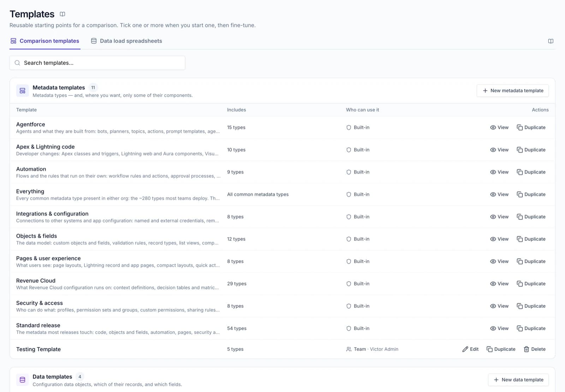Click the '54 types' cell

click(237, 328)
